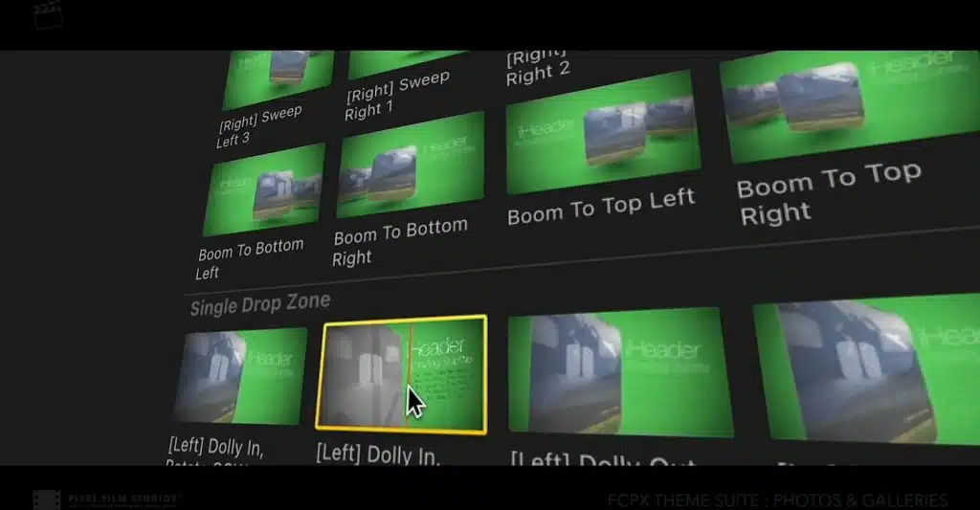Viewport: 980px width, 510px height.
Task: Select the [Right] Sweep Left 3 thumbnail
Action: [x=278, y=79]
